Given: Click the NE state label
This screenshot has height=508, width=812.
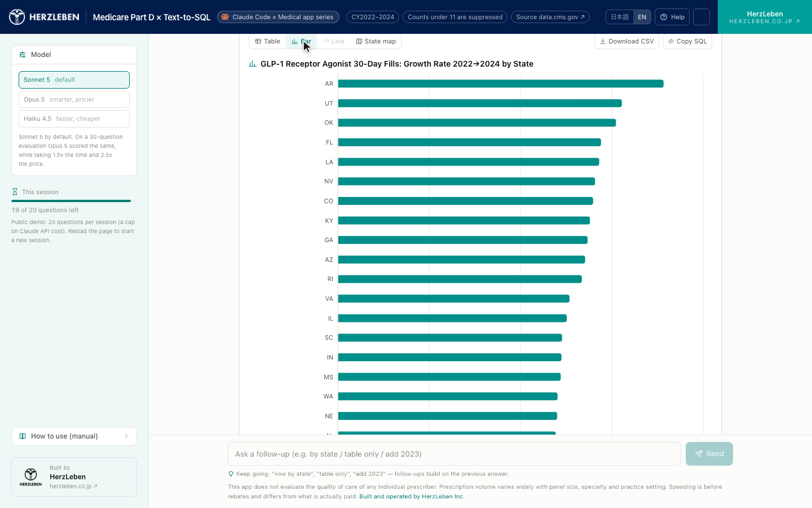Looking at the screenshot, I should pyautogui.click(x=329, y=416).
